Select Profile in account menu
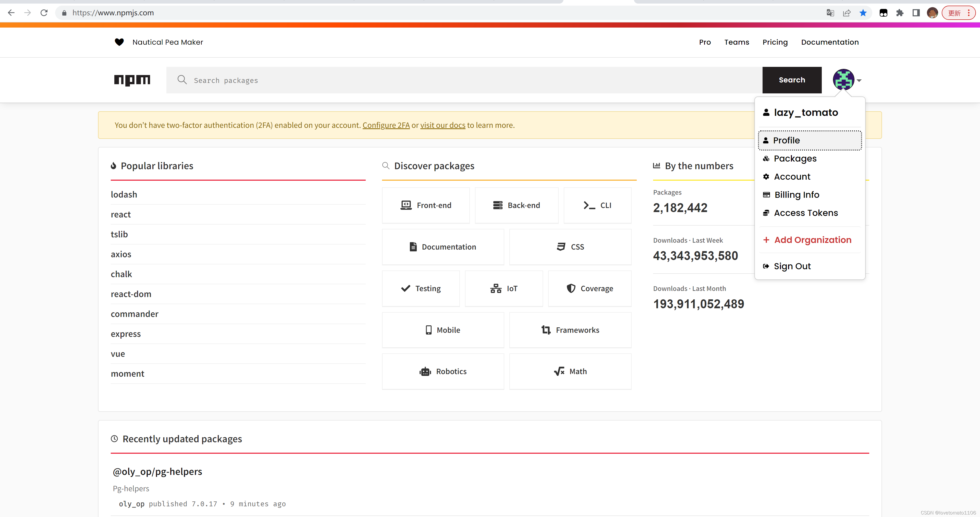This screenshot has width=980, height=517. (x=810, y=140)
